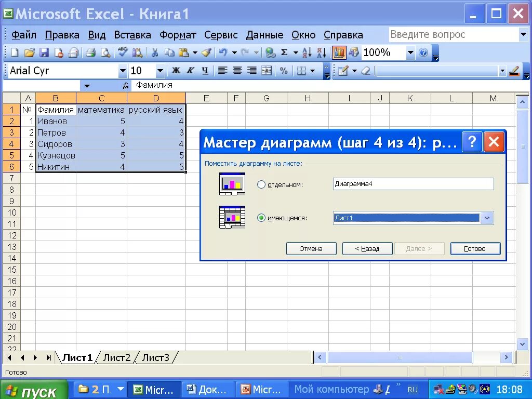The height and width of the screenshot is (399, 532).
Task: Save the workbook with floppy disk icon
Action: click(x=44, y=52)
